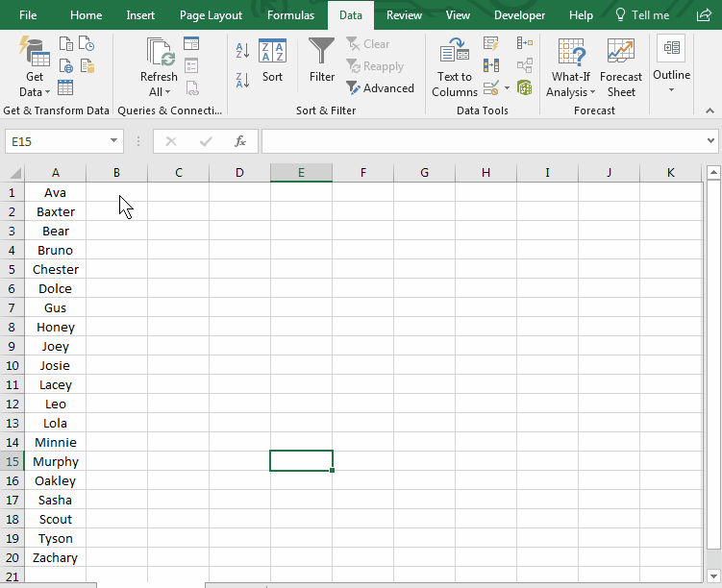Click the Enter checkmark in formula bar
The height and width of the screenshot is (588, 722).
point(206,141)
